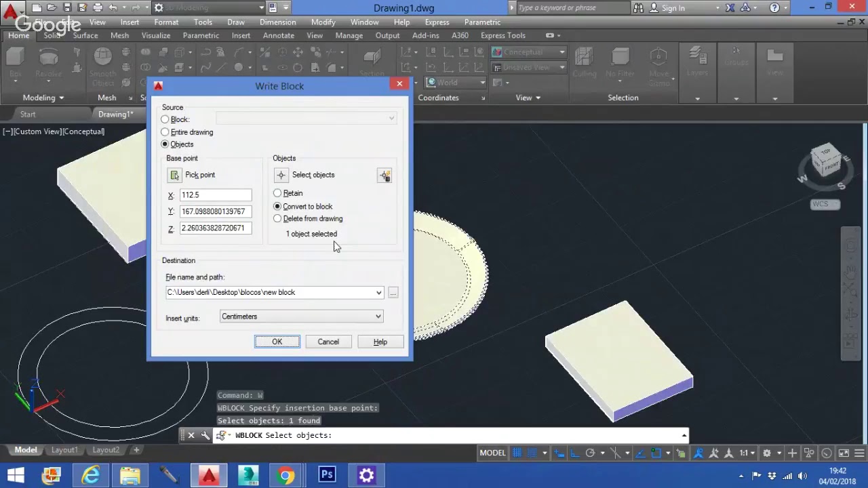Open the Conceptual visual style dropdown
Image resolution: width=868 pixels, height=488 pixels.
(x=528, y=52)
